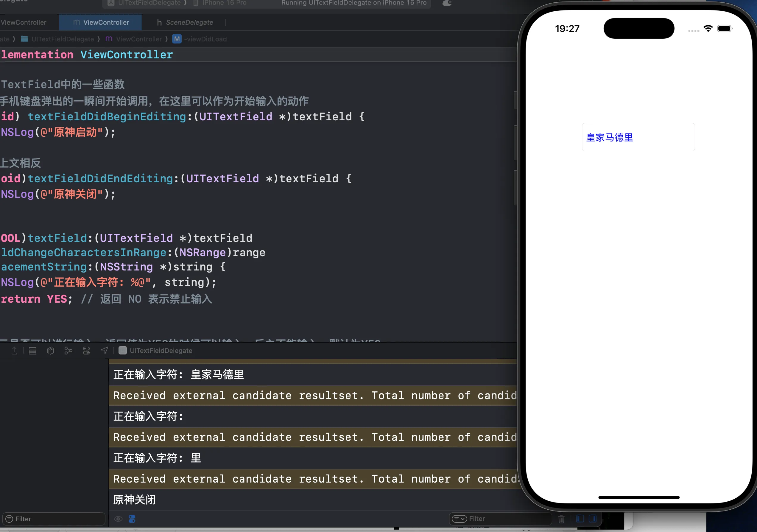The width and height of the screenshot is (757, 532).
Task: Open the memory graph debugger icon
Action: tap(68, 351)
